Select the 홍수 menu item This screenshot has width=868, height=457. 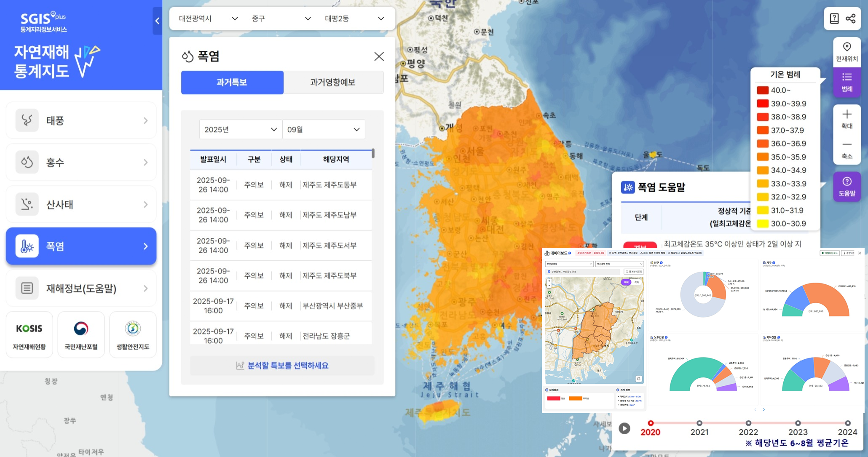tap(81, 162)
